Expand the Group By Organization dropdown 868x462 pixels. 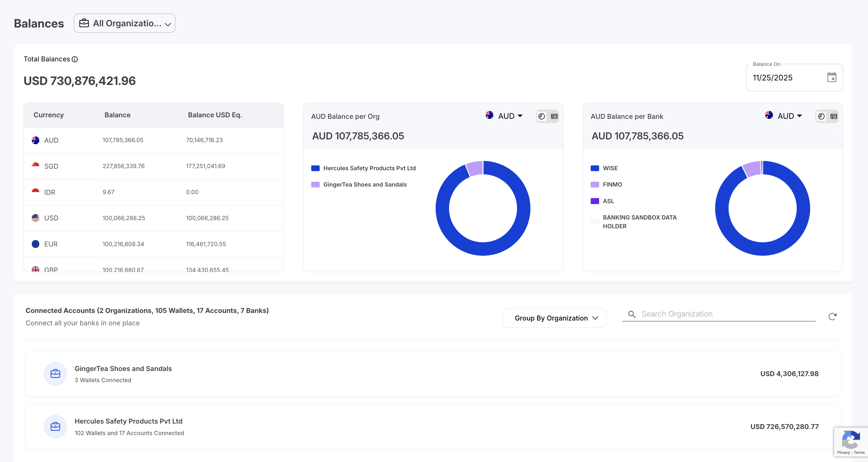[555, 318]
